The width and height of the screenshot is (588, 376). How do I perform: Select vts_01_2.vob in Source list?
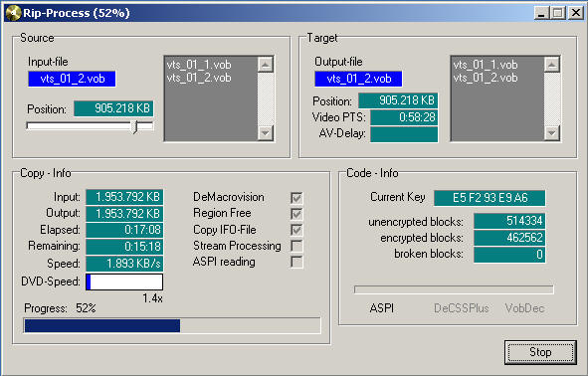(199, 78)
